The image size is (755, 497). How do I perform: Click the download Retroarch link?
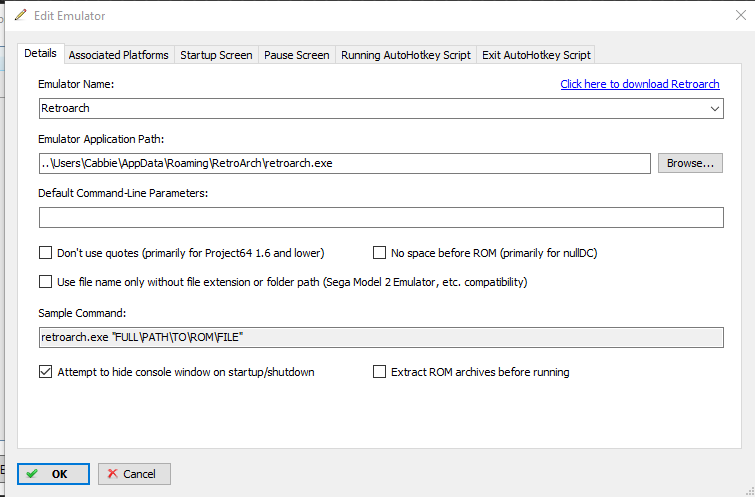pyautogui.click(x=640, y=84)
